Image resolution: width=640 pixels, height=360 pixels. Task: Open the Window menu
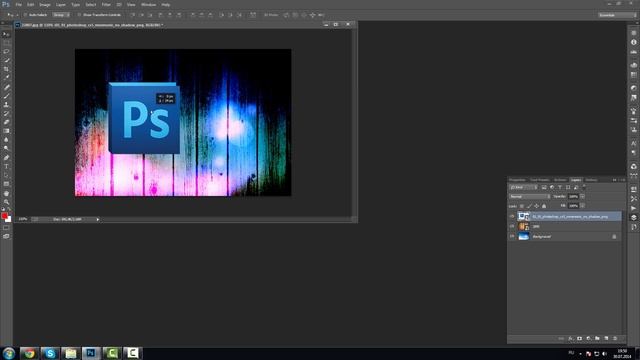pyautogui.click(x=148, y=4)
